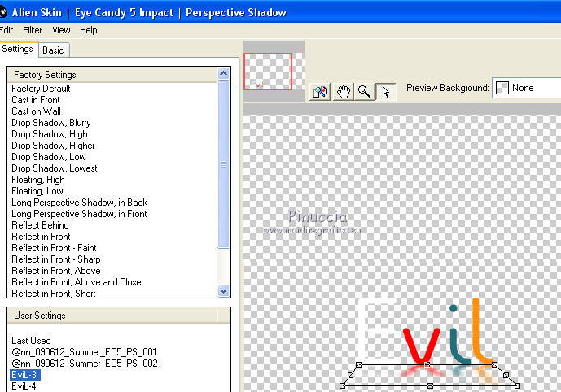The image size is (561, 392).
Task: Select Reflect in Front, Short preset
Action: (53, 294)
